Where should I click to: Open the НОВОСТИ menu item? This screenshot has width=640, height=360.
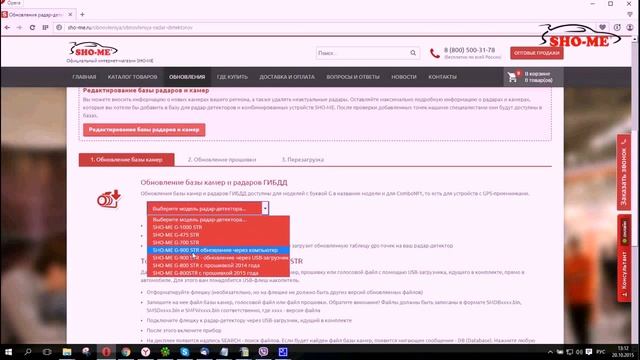point(404,77)
